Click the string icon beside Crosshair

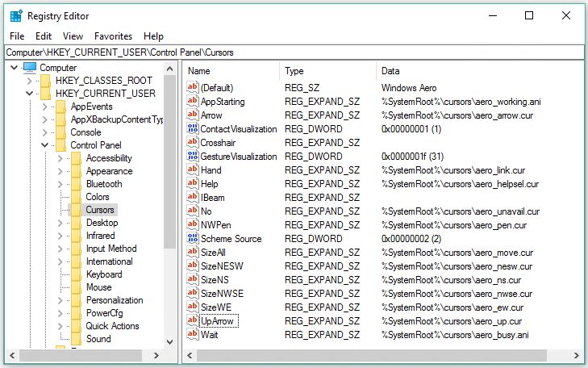coord(193,142)
